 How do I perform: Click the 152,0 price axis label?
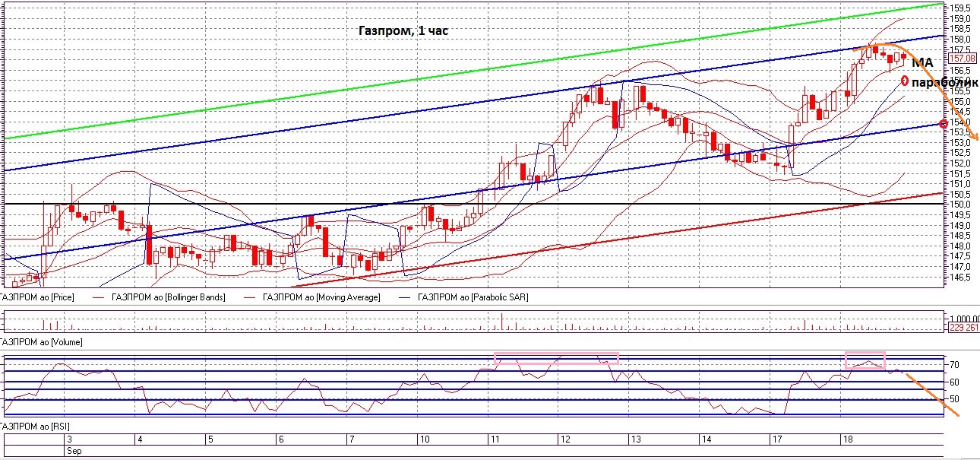[x=959, y=163]
